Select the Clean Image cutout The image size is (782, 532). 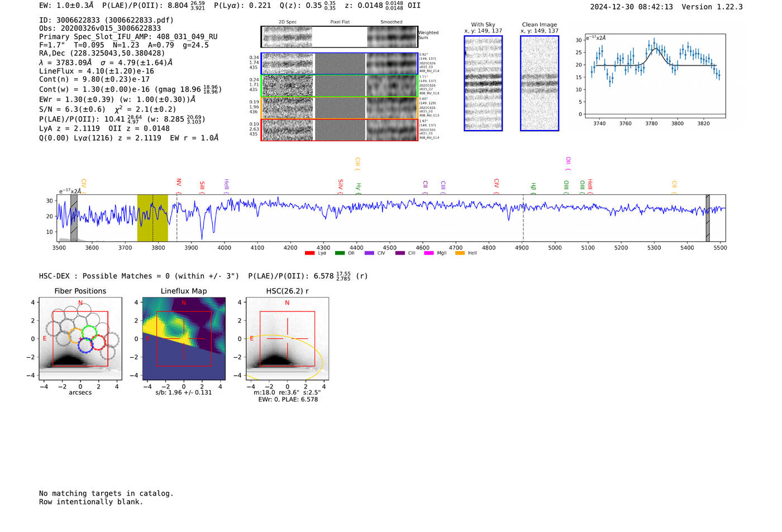pyautogui.click(x=539, y=83)
